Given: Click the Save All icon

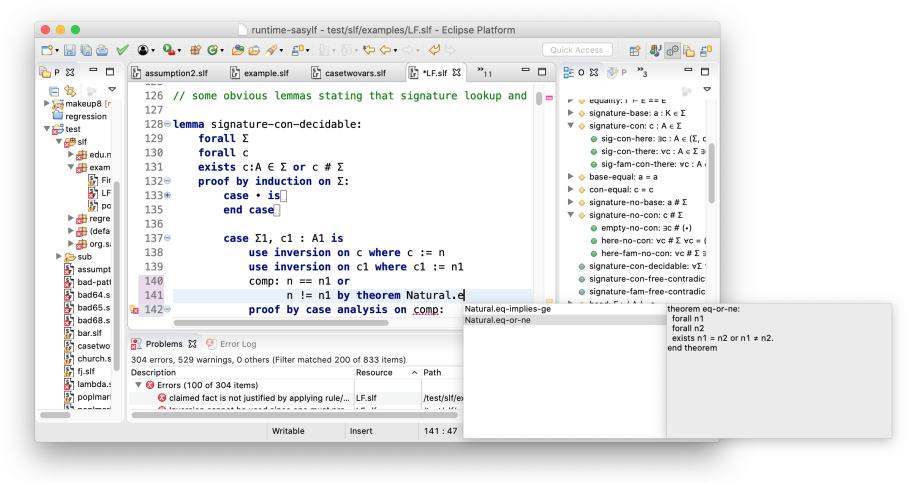Looking at the screenshot, I should (86, 50).
